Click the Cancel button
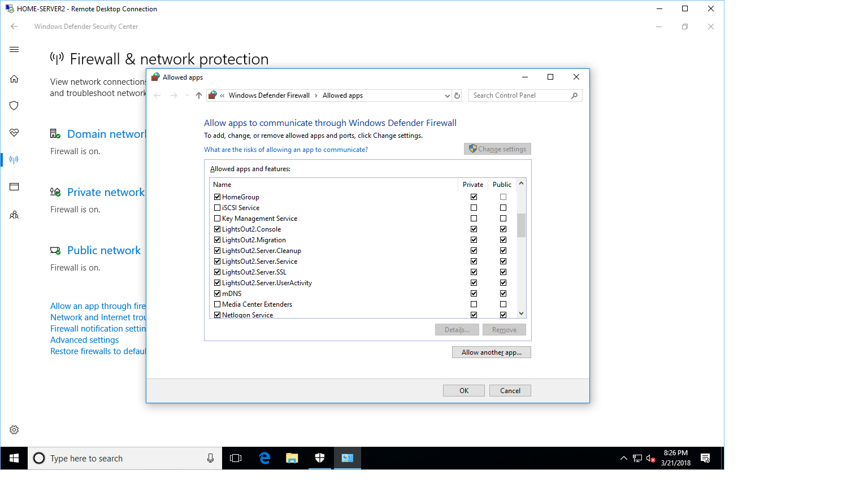Image resolution: width=868 pixels, height=488 pixels. click(x=510, y=391)
